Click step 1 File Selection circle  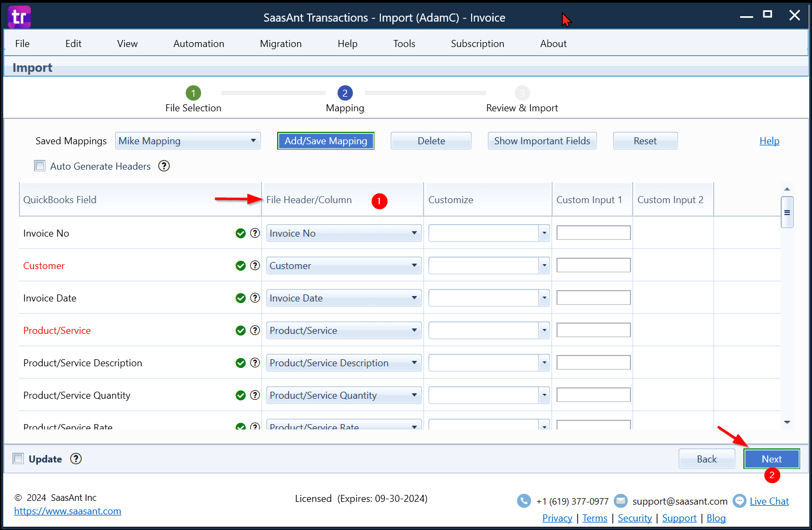[193, 93]
